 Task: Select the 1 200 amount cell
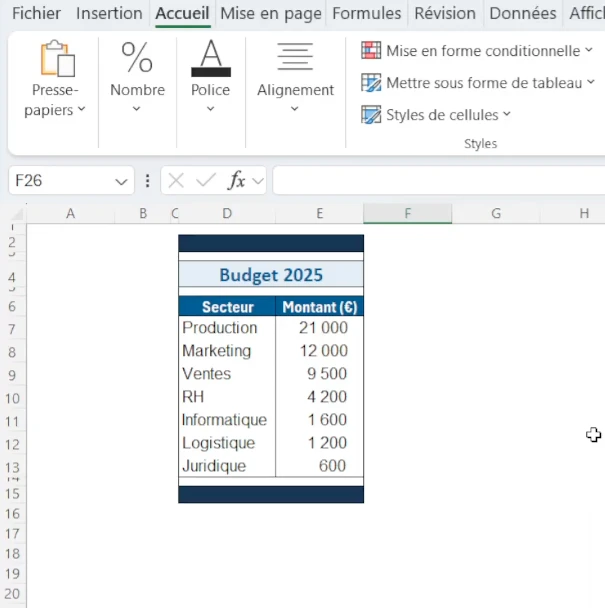tap(320, 443)
